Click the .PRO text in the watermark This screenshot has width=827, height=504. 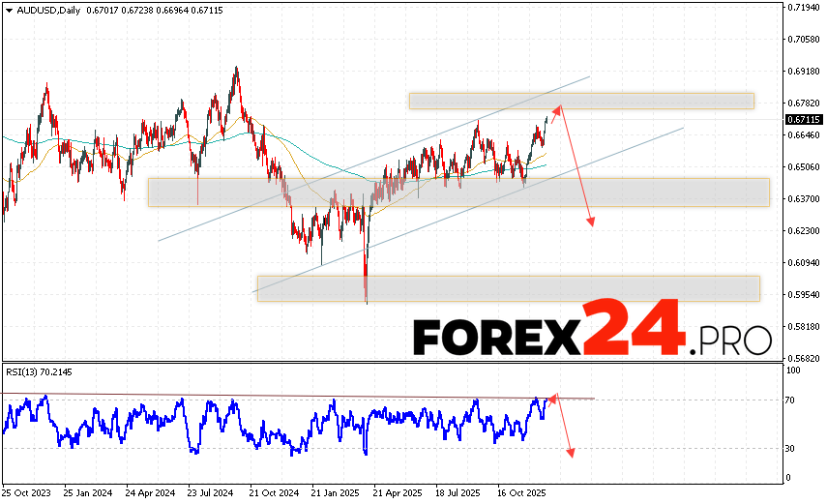pyautogui.click(x=730, y=339)
